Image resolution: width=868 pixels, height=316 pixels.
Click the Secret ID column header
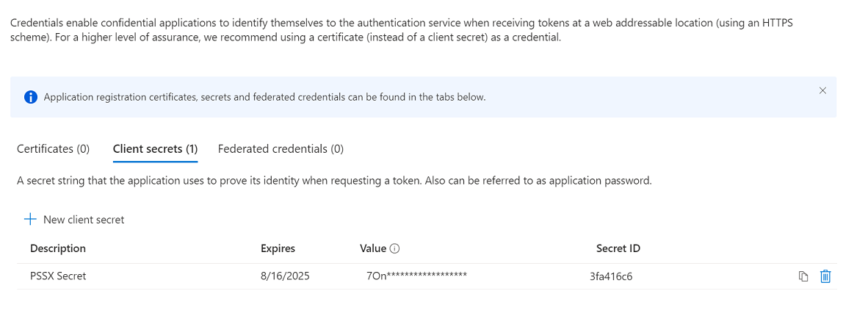pos(618,248)
